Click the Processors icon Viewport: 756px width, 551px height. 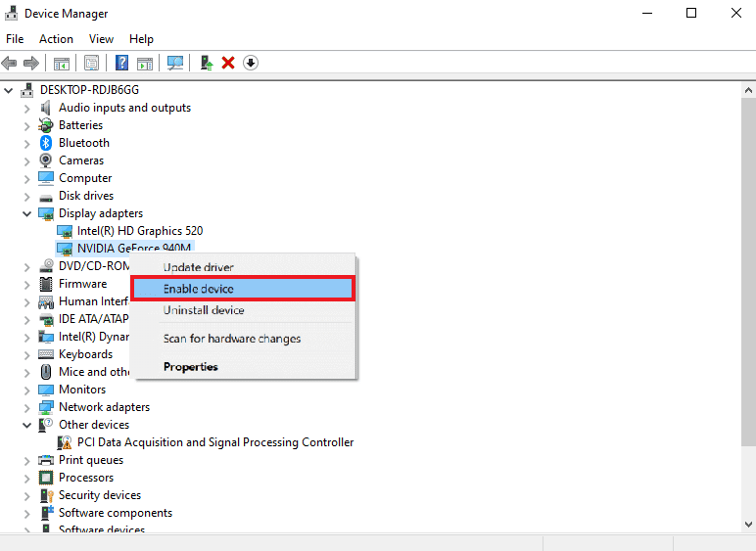[46, 478]
